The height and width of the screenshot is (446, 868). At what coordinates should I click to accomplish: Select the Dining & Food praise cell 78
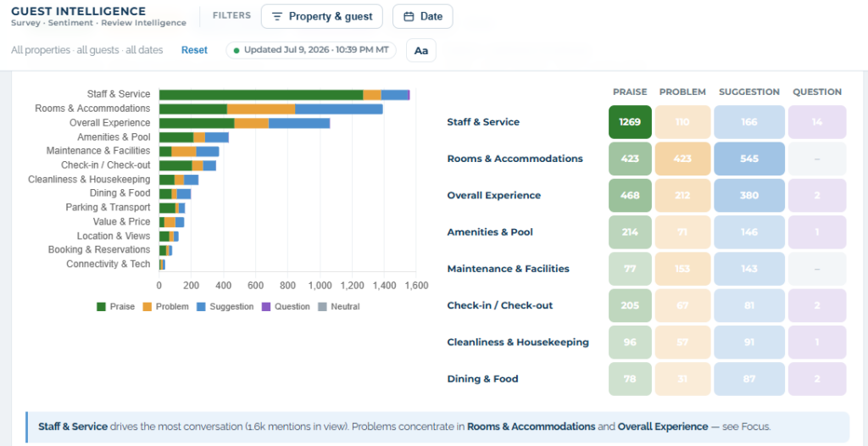click(630, 379)
